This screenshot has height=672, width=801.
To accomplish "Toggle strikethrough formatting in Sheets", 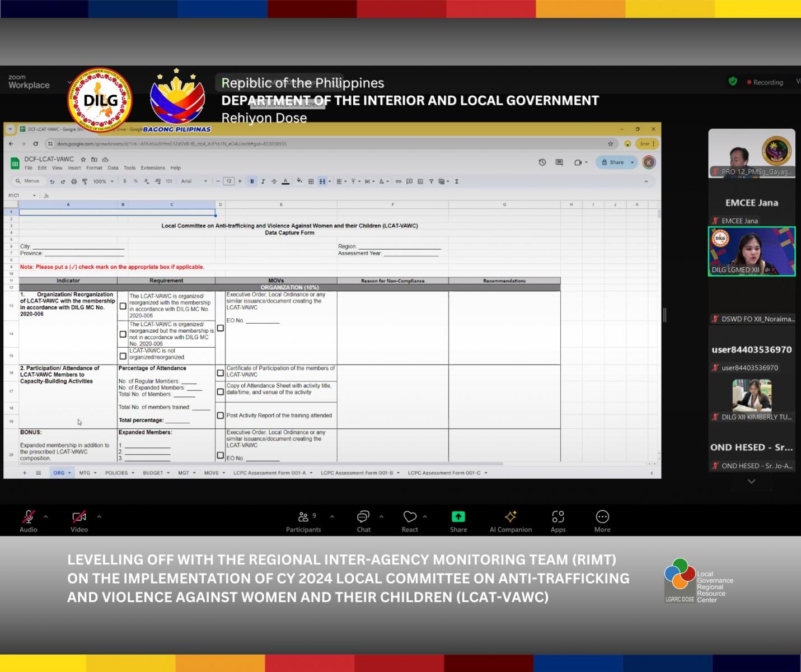I will tap(274, 181).
